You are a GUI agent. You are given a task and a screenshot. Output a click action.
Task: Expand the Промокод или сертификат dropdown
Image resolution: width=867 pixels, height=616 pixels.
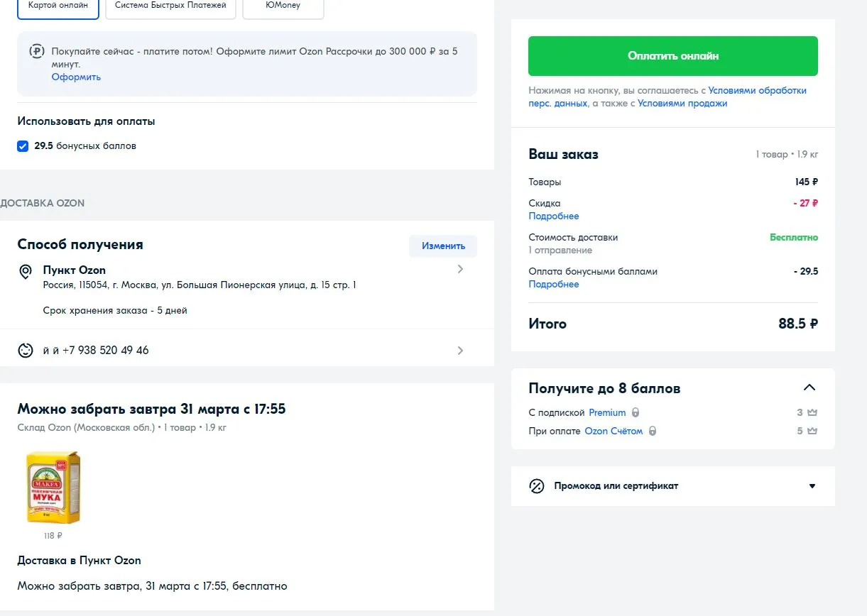click(x=812, y=486)
